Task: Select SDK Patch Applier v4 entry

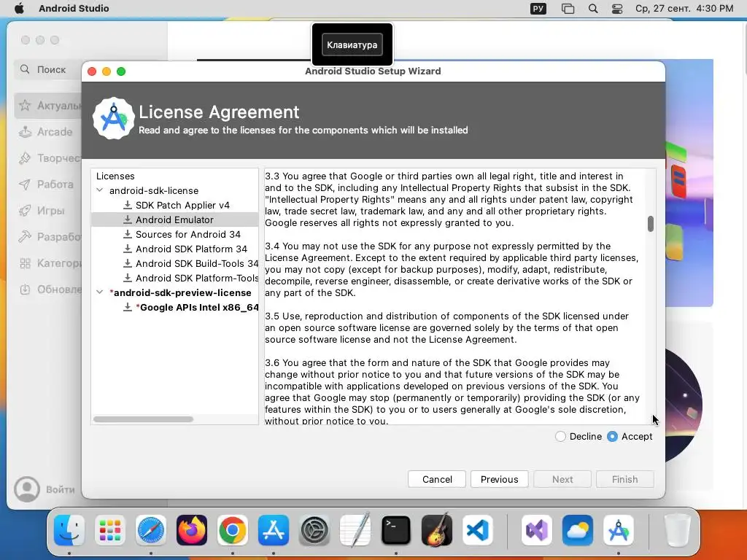Action: tap(182, 205)
